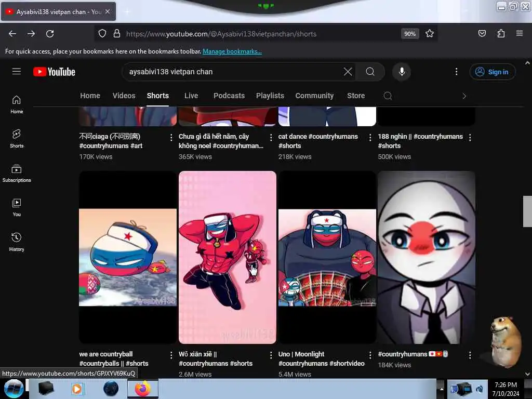The image size is (532, 399).
Task: Click the Sign in button
Action: [x=493, y=72]
